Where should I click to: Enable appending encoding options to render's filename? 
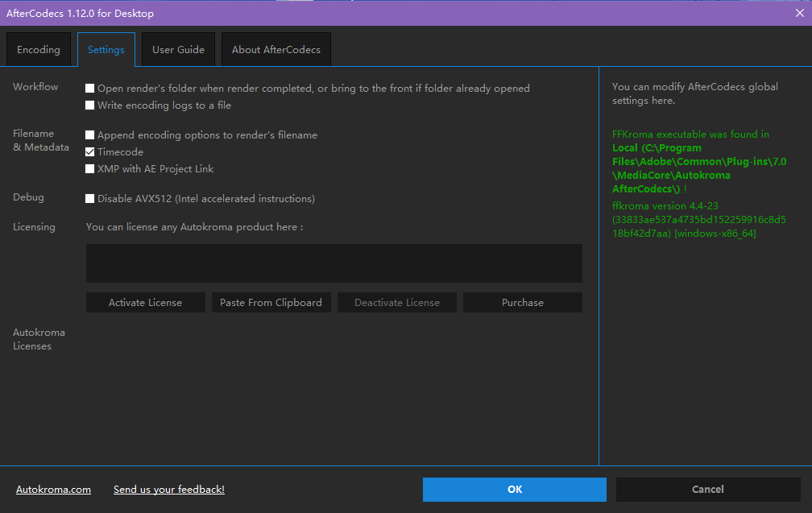pyautogui.click(x=90, y=134)
